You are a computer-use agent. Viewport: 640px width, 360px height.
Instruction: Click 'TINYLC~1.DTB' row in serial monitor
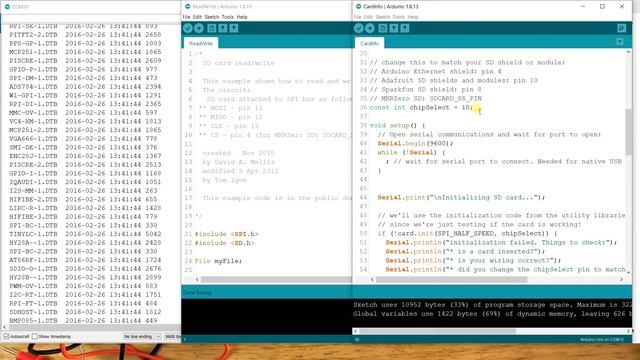click(84, 234)
